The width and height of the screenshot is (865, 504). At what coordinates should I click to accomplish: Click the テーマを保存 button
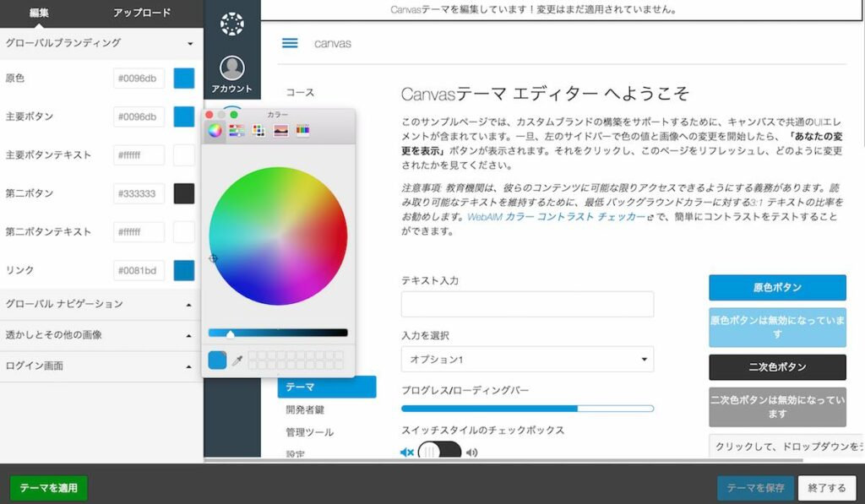(755, 488)
